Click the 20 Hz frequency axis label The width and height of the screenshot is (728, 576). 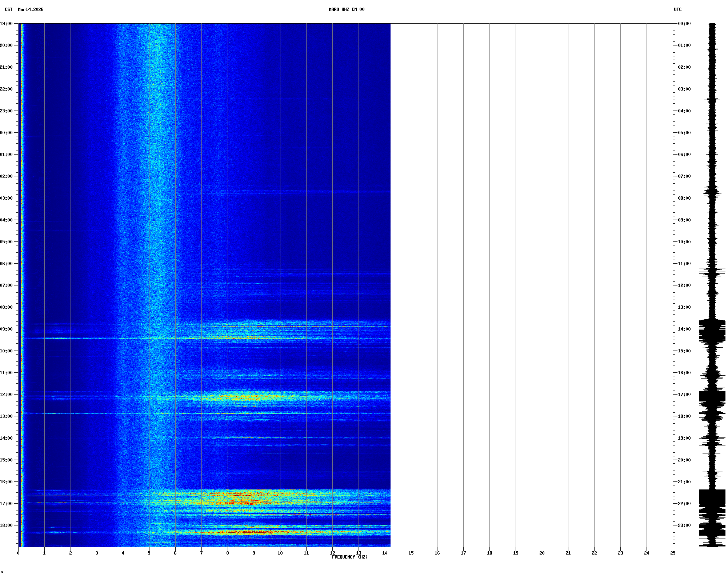pyautogui.click(x=542, y=553)
